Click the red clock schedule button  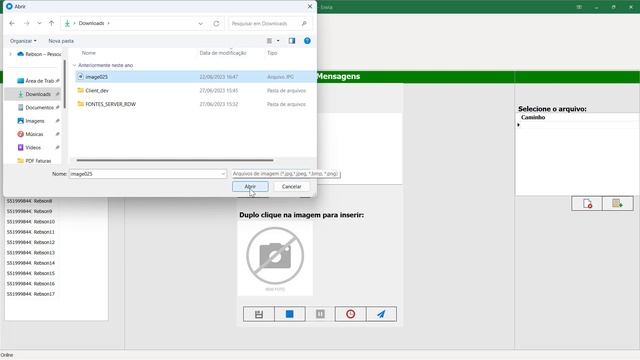351,314
